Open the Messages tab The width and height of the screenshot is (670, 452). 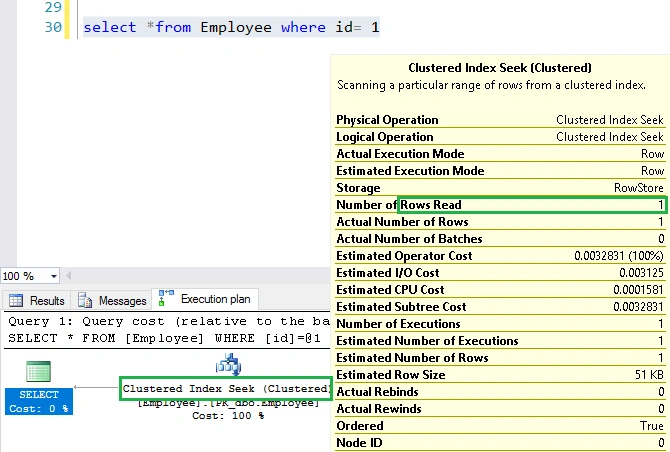[112, 300]
